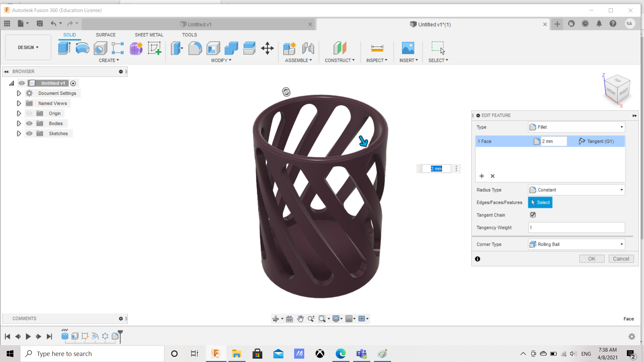Switch to the SHEET METAL tab
This screenshot has height=362, width=644.
pos(149,35)
